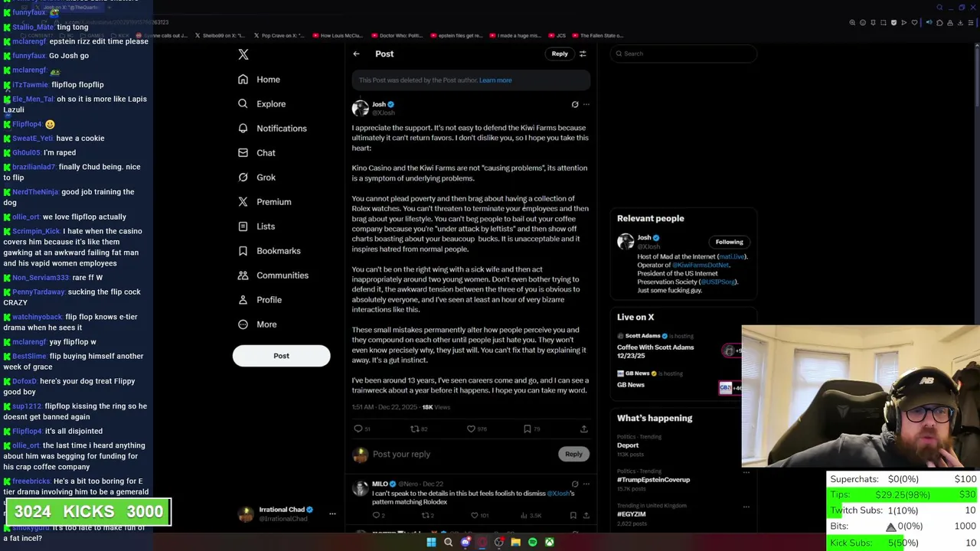Open the three-dot menu on Josh's post
Screen dimensions: 980x551
pyautogui.click(x=586, y=104)
